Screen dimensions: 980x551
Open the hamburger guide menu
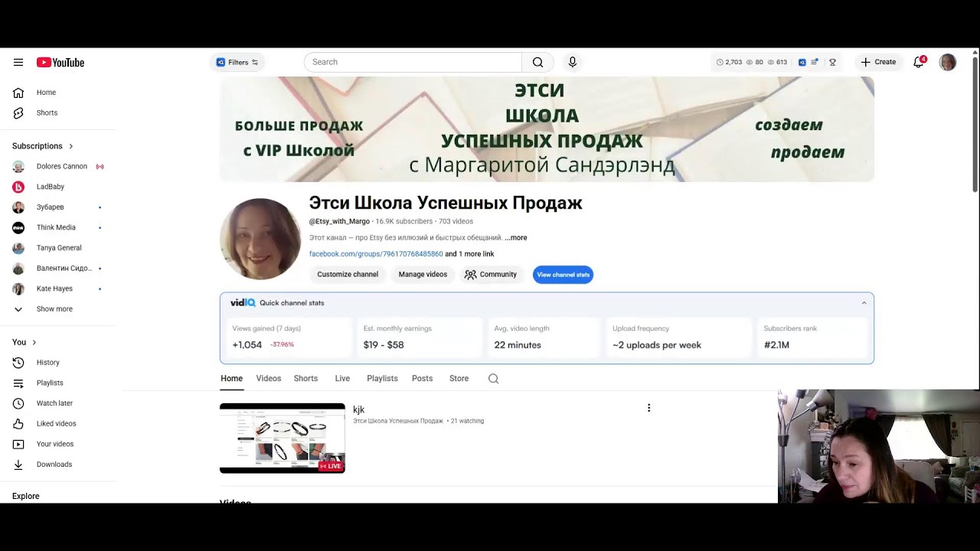tap(18, 63)
